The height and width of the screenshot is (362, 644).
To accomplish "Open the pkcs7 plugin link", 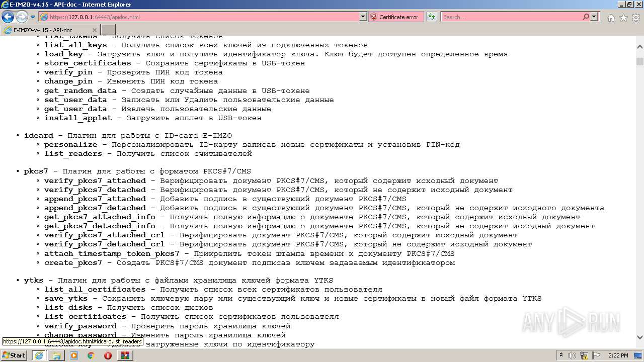I will [x=36, y=171].
